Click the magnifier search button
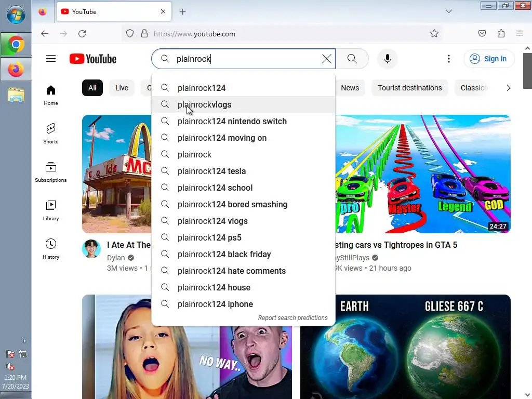Screen dimensions: 532x399 (352, 59)
